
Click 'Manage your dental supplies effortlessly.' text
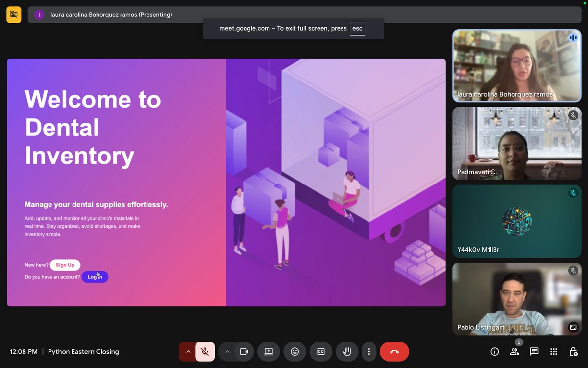click(x=97, y=204)
